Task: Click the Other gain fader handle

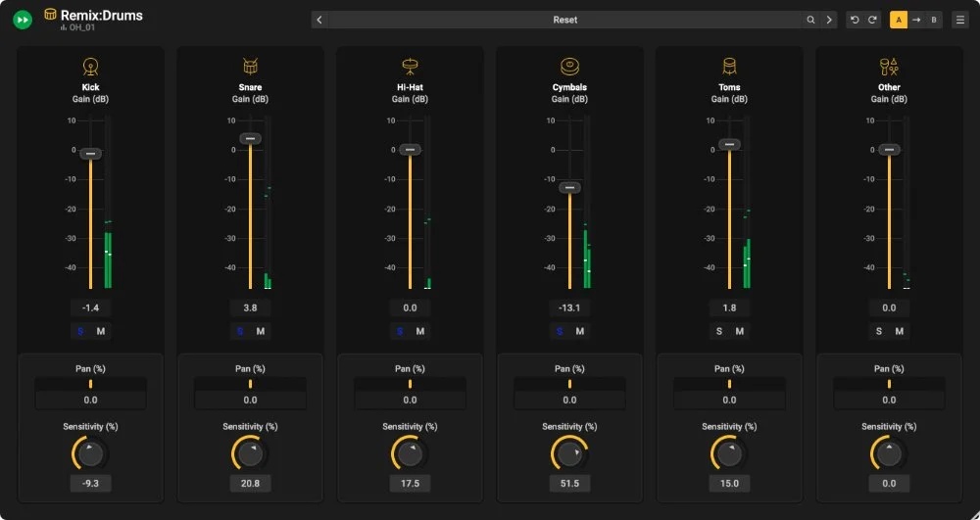Action: [x=889, y=150]
